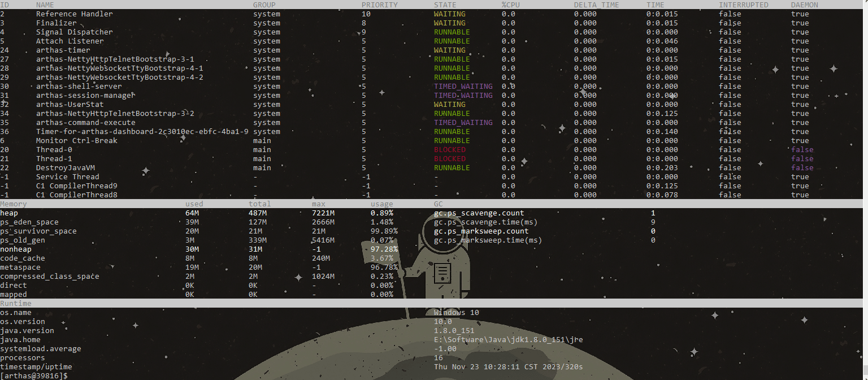
Task: Select 'C1 CompilerThread8' thread name
Action: [77, 195]
